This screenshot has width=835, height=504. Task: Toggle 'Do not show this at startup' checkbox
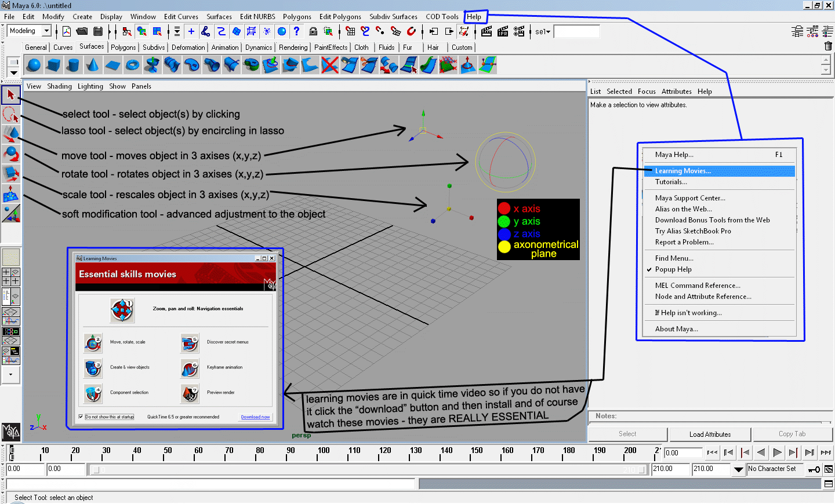click(81, 417)
